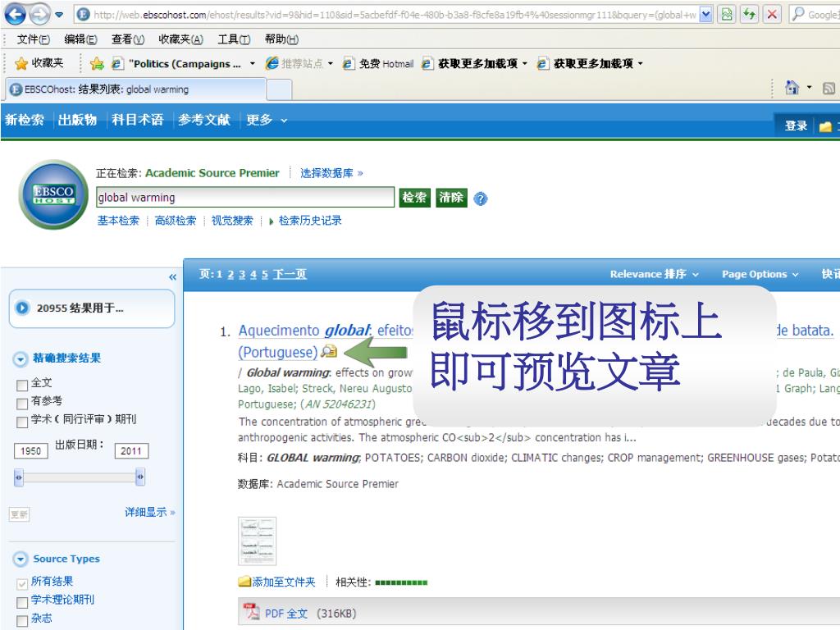Switch to 基本检索 mode

[x=118, y=221]
